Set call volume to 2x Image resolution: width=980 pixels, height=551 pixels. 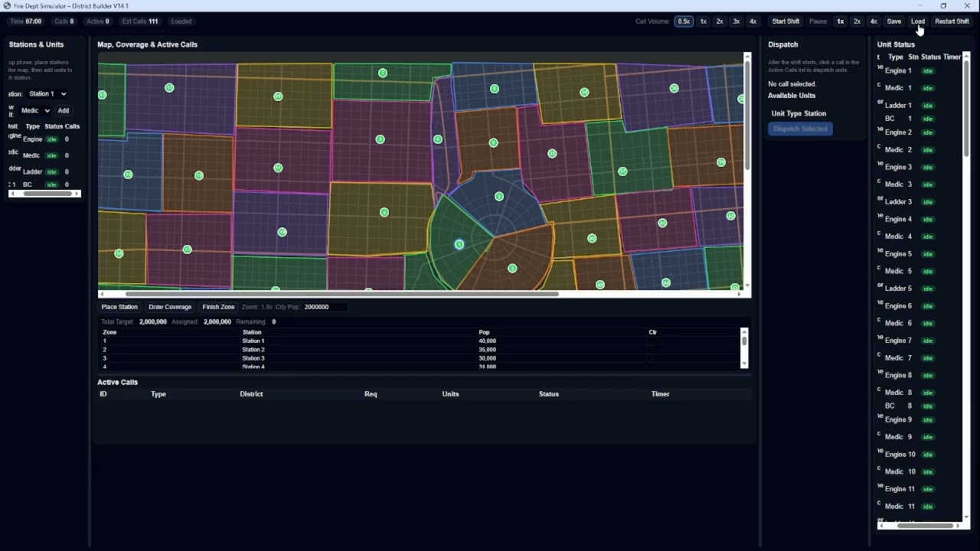[720, 21]
